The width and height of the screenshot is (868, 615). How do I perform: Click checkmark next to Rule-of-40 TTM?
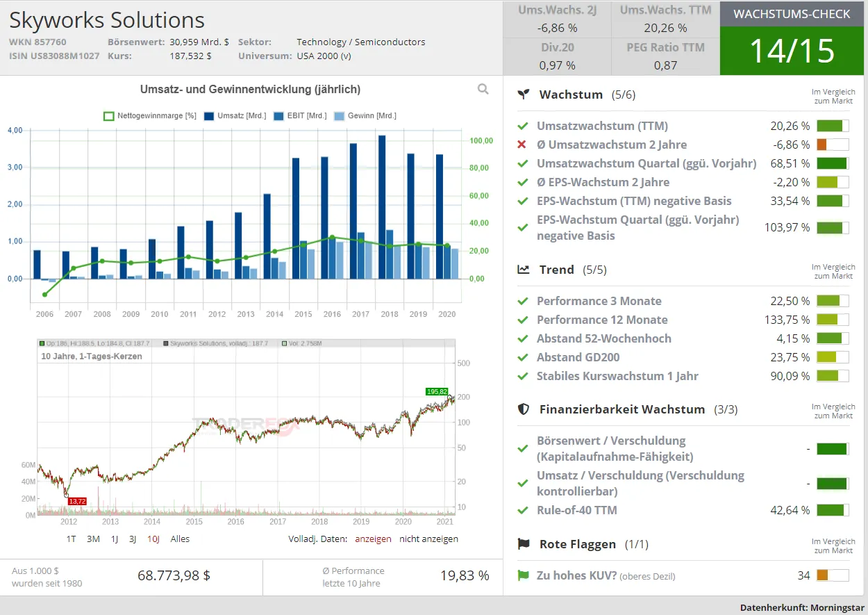click(x=522, y=510)
